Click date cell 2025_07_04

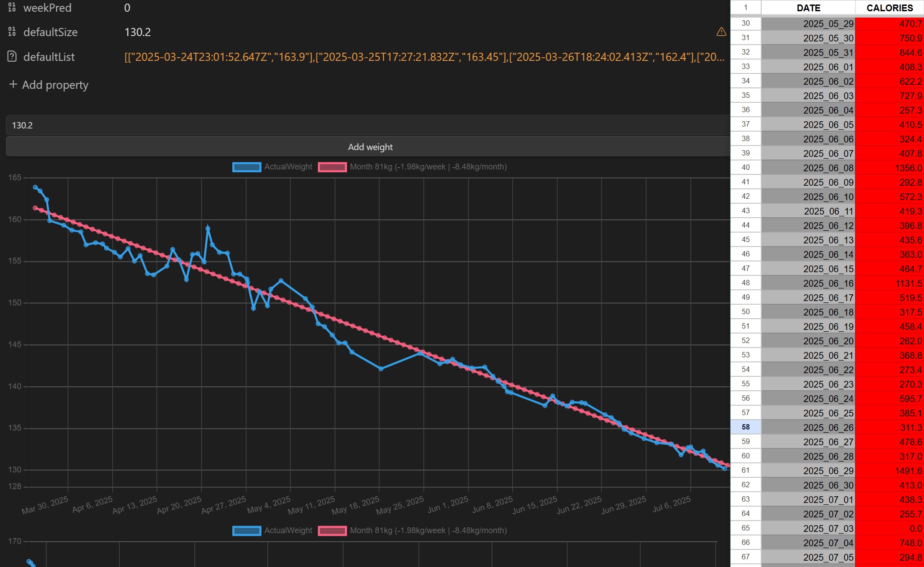click(808, 543)
